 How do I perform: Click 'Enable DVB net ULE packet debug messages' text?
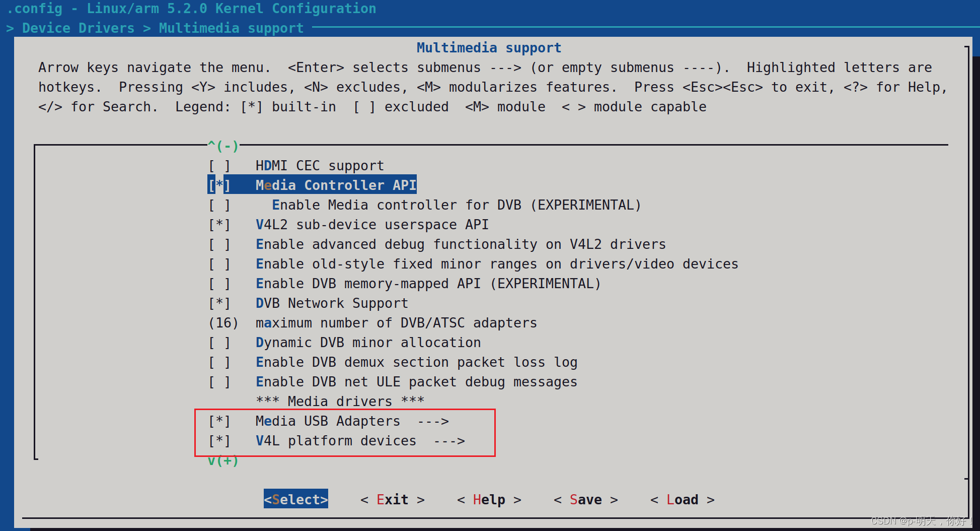pyautogui.click(x=416, y=382)
